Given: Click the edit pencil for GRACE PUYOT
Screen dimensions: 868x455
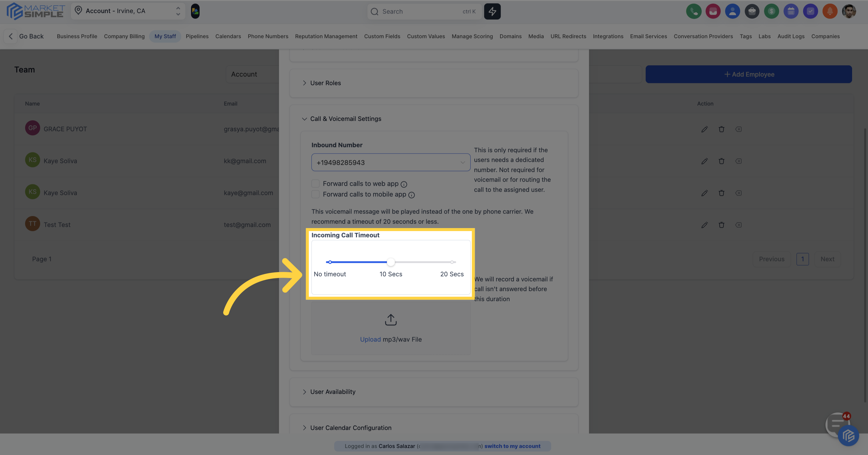Looking at the screenshot, I should click(704, 129).
